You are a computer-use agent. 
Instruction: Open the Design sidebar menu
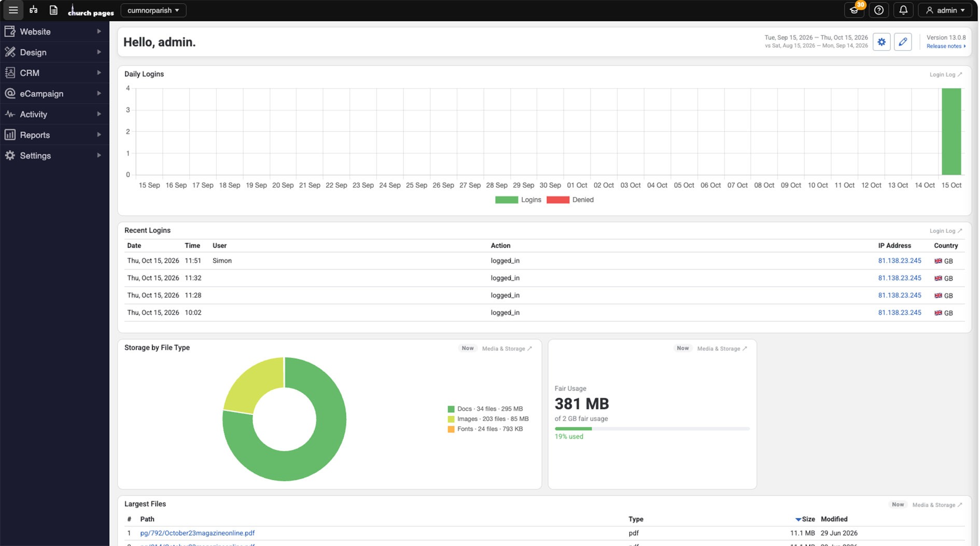point(54,52)
